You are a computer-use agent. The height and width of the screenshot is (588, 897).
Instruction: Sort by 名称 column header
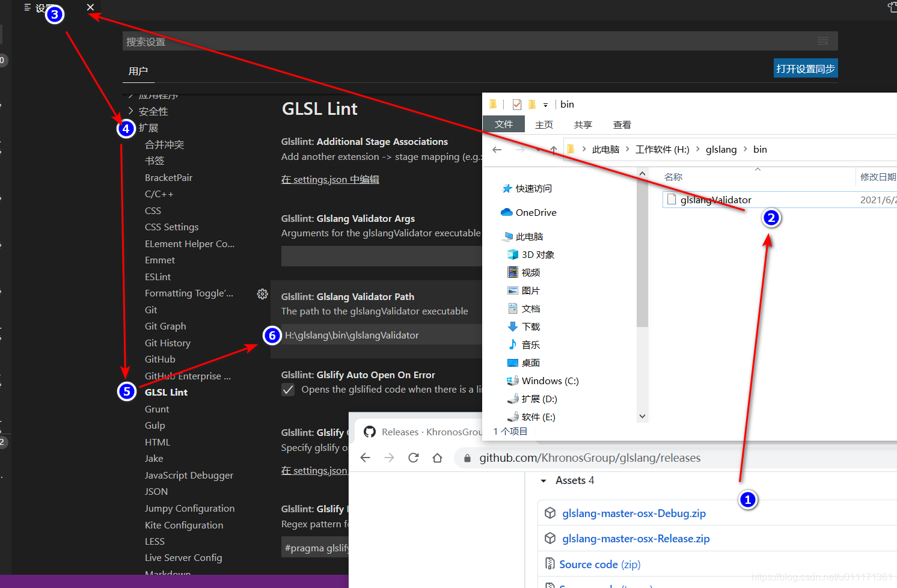click(673, 177)
